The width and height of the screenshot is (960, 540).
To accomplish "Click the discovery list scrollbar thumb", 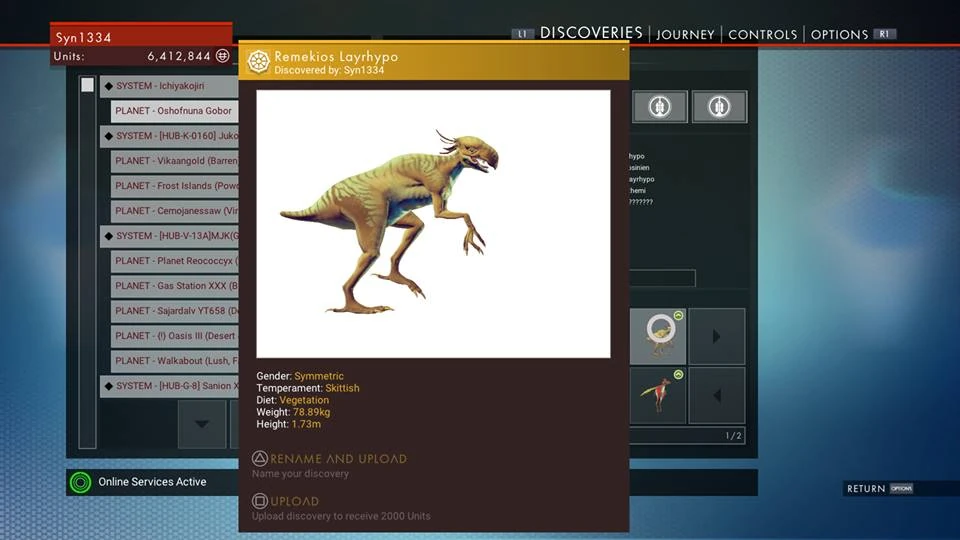I will pos(88,84).
